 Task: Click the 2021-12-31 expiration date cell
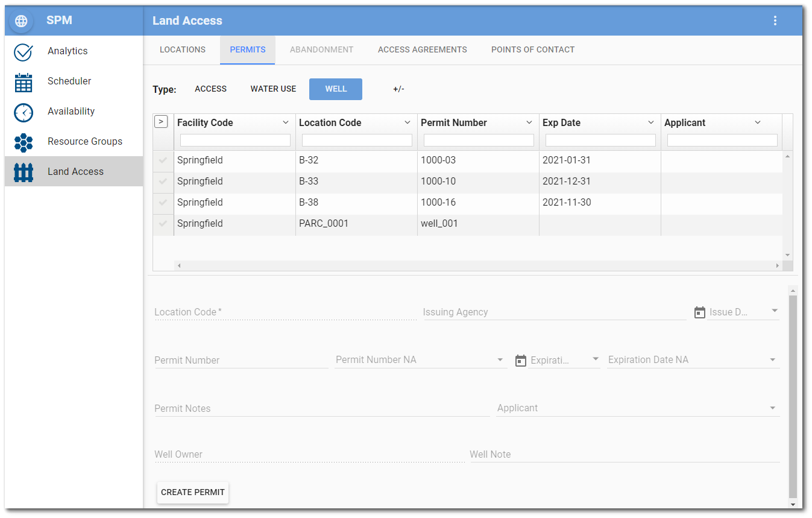pyautogui.click(x=600, y=182)
